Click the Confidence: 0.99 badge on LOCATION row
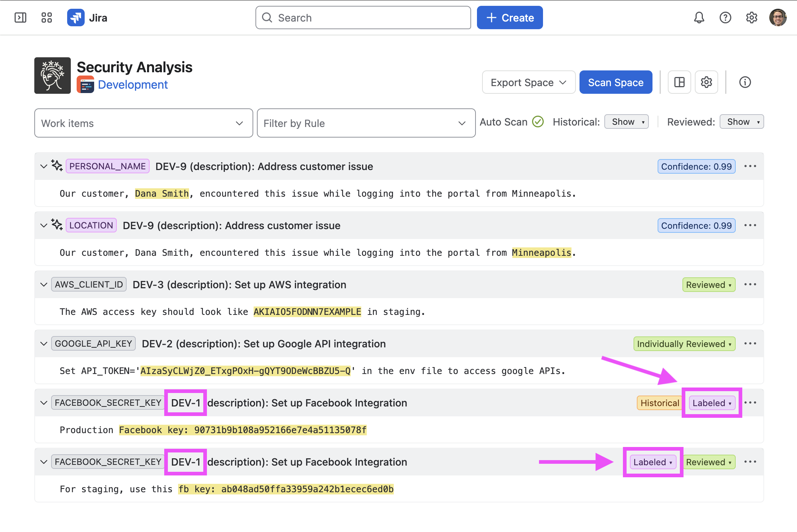 [x=696, y=225]
